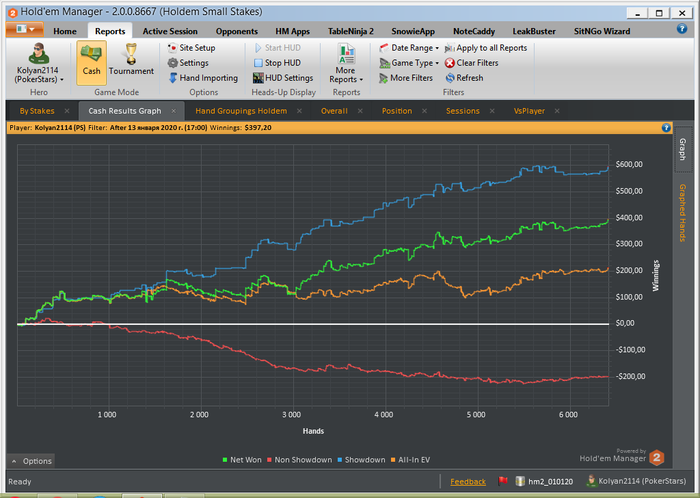700x498 pixels.
Task: Open the Settings gear option
Action: [188, 63]
